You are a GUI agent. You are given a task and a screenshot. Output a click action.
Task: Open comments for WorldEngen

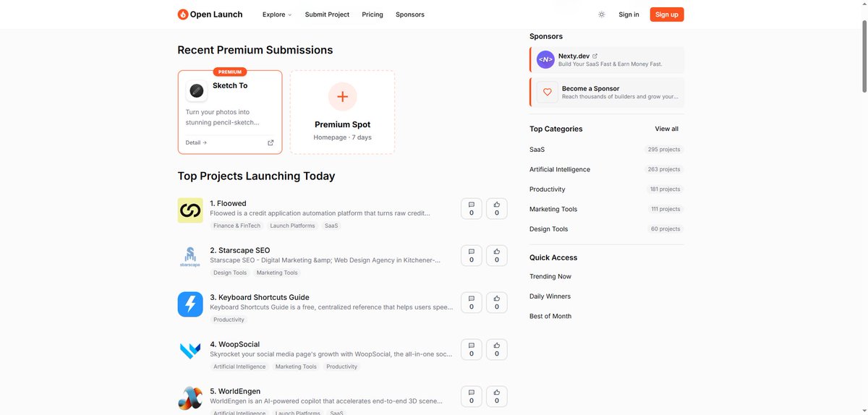coord(472,396)
